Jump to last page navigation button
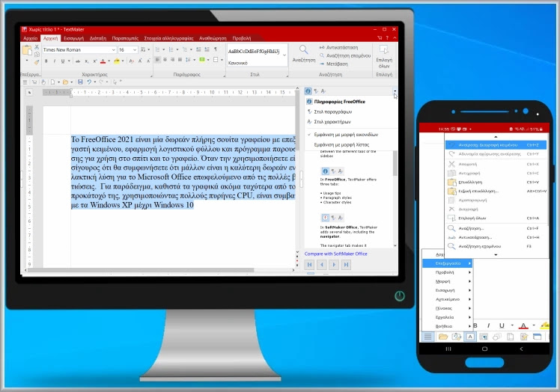Viewport: 560px width, 392px height. tap(346, 265)
